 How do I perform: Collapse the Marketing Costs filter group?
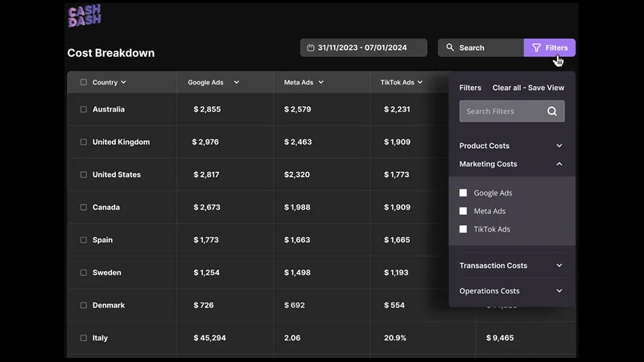point(512,164)
